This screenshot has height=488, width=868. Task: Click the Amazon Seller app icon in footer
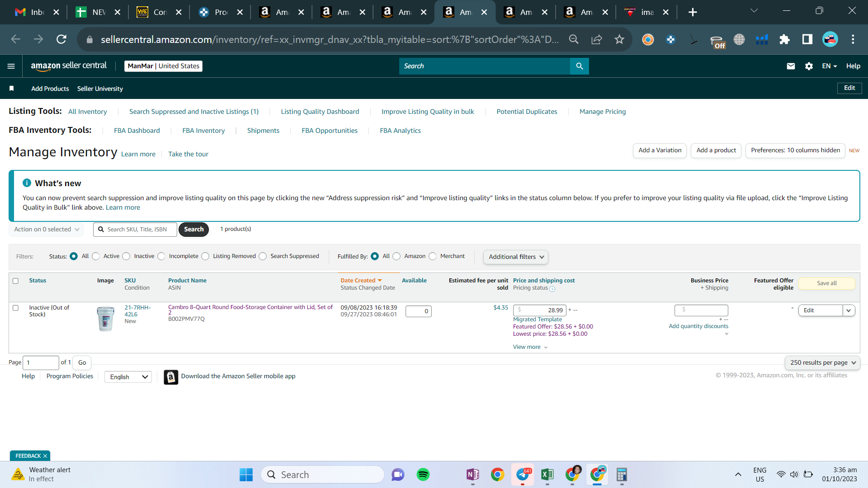point(171,377)
